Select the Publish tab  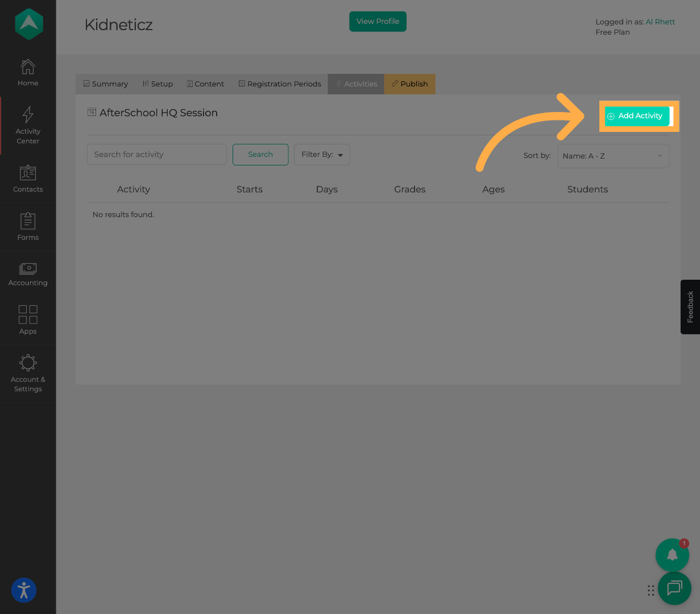coord(409,84)
